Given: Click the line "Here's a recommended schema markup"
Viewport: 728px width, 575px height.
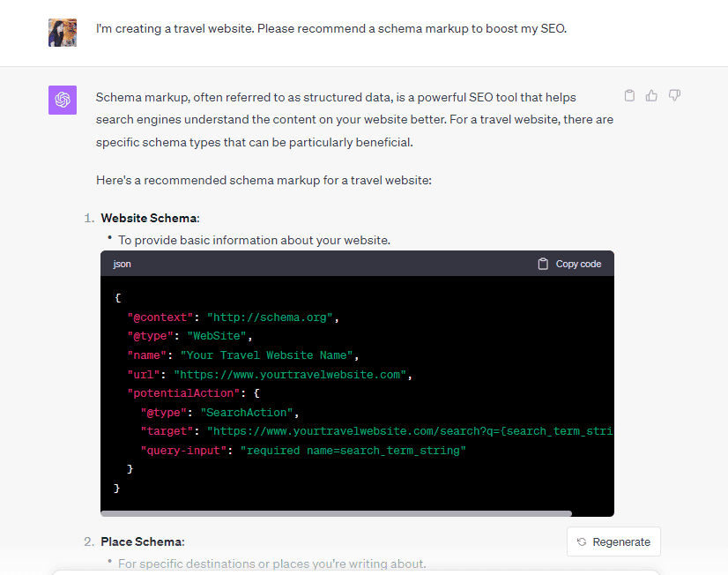Looking at the screenshot, I should [264, 180].
